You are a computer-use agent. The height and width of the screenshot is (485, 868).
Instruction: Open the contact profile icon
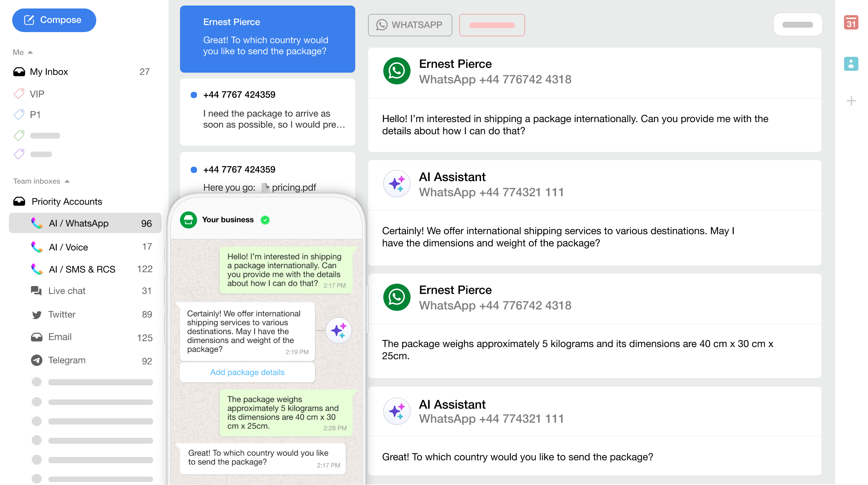[851, 64]
